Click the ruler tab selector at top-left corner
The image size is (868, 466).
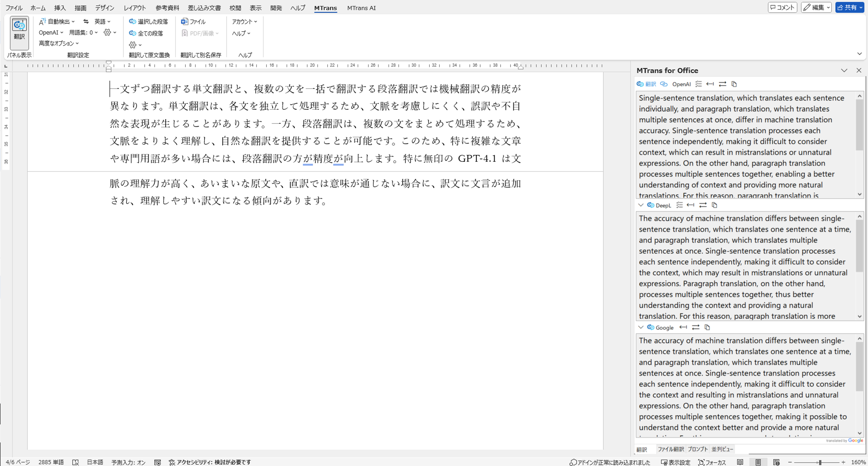coord(6,66)
